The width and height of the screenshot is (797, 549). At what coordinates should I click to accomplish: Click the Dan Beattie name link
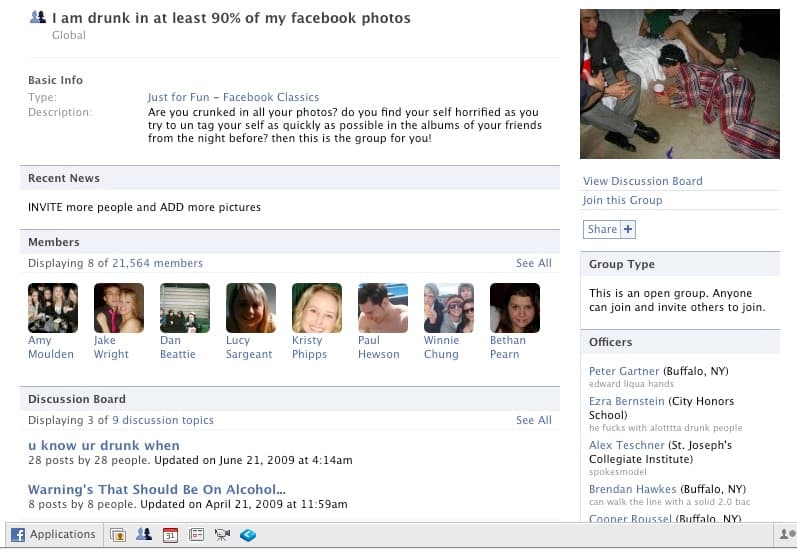point(178,347)
